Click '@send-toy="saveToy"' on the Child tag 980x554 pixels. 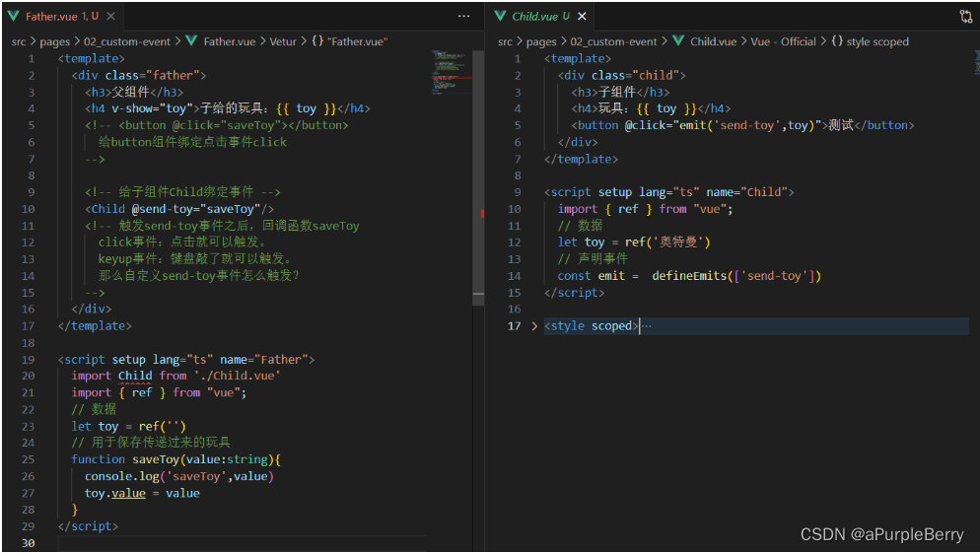(x=196, y=209)
